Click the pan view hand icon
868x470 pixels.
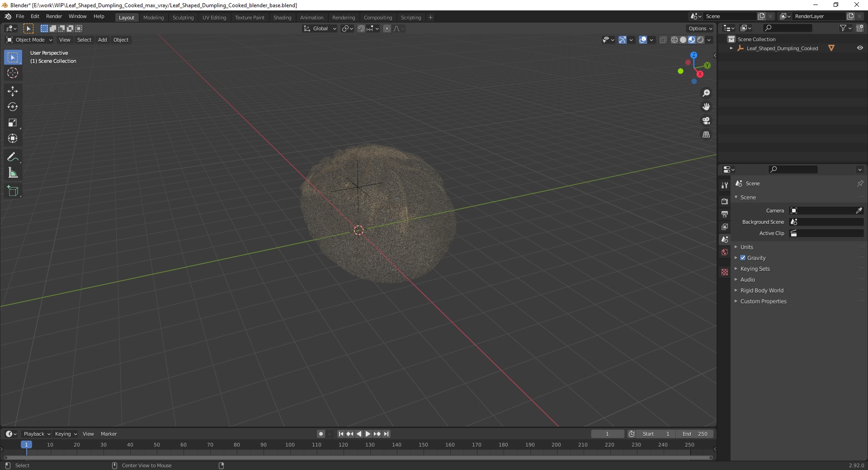coord(706,107)
